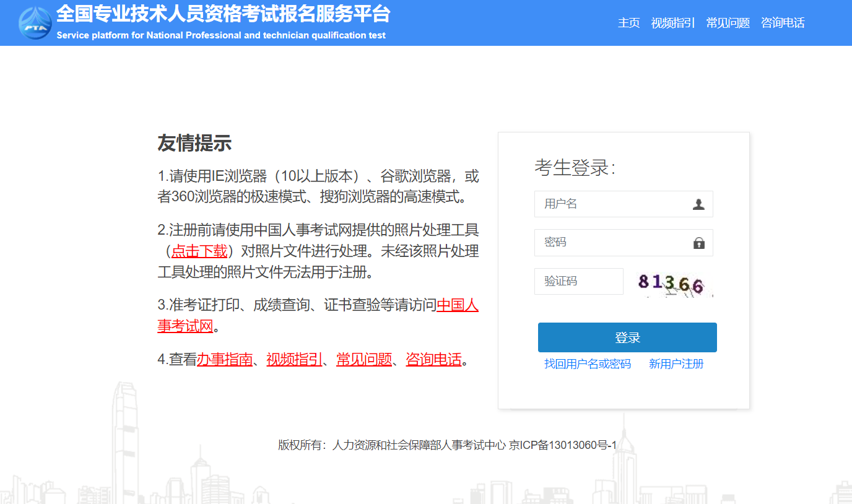Image resolution: width=852 pixels, height=504 pixels.
Task: Click the 考生登录 heading in login panel
Action: click(x=575, y=168)
